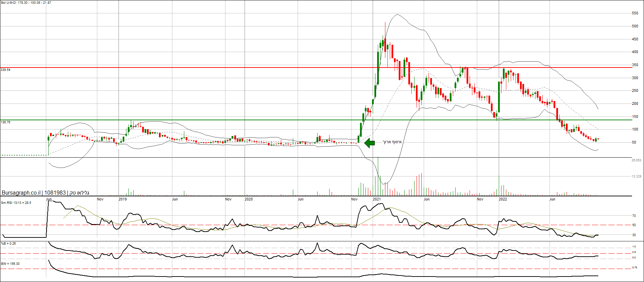
Task: Select the %B = 0.26 indicator label
Action: click(9, 244)
